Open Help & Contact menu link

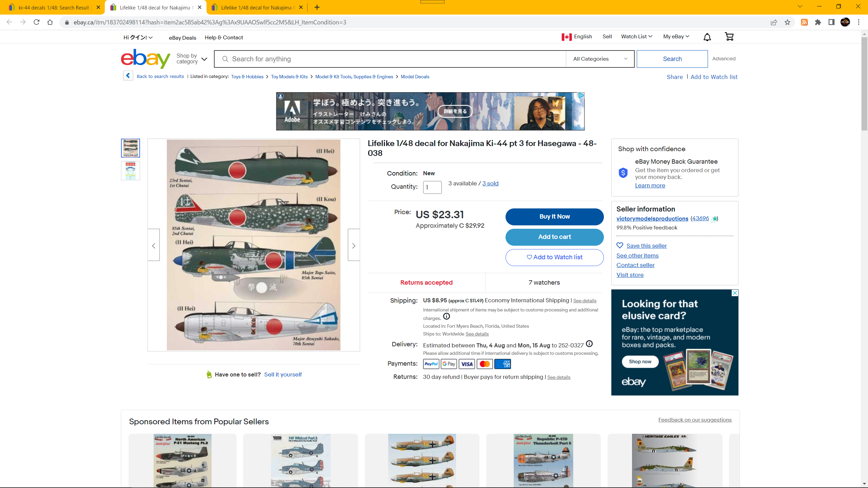click(x=224, y=38)
